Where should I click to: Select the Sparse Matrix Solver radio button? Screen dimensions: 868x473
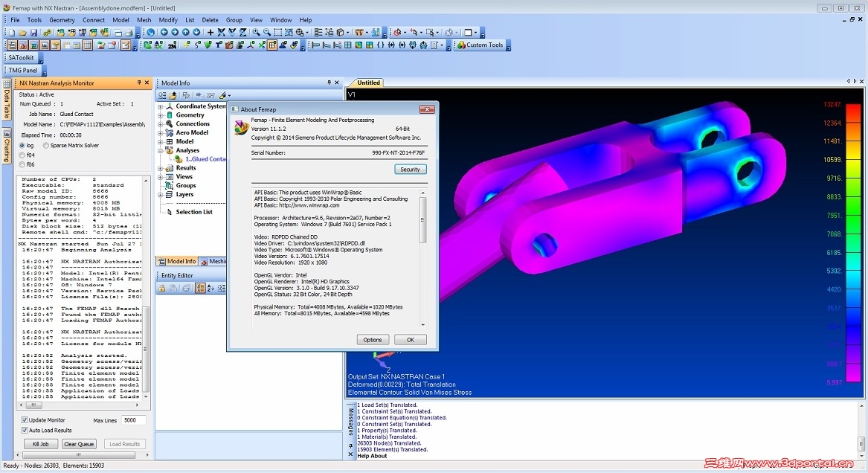[46, 146]
